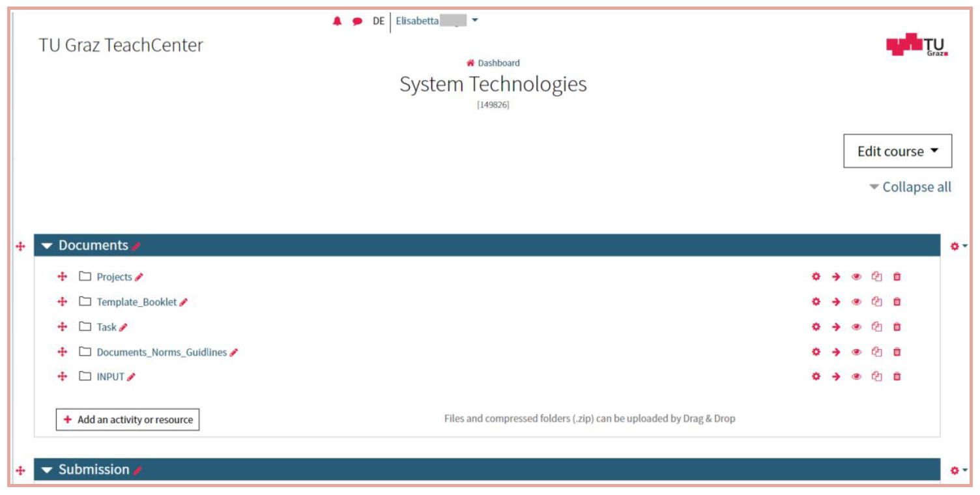
Task: Open the Elisabetta user menu dropdown
Action: tap(437, 21)
